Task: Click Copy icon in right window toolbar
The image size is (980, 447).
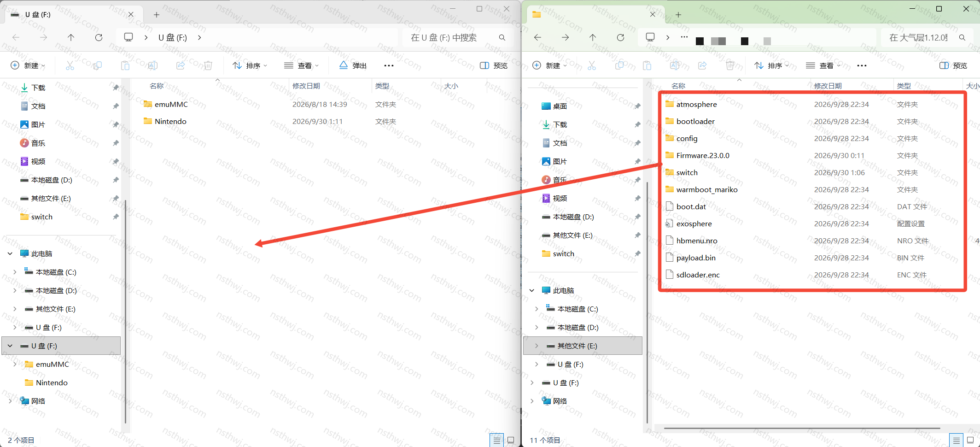Action: click(619, 65)
